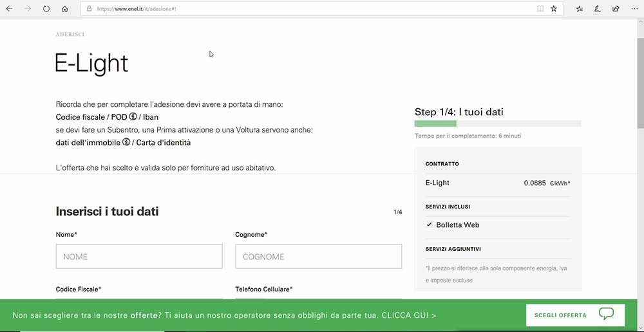This screenshot has height=332, width=644.
Task: Click the 'Carta d'identità' text
Action: 164,142
